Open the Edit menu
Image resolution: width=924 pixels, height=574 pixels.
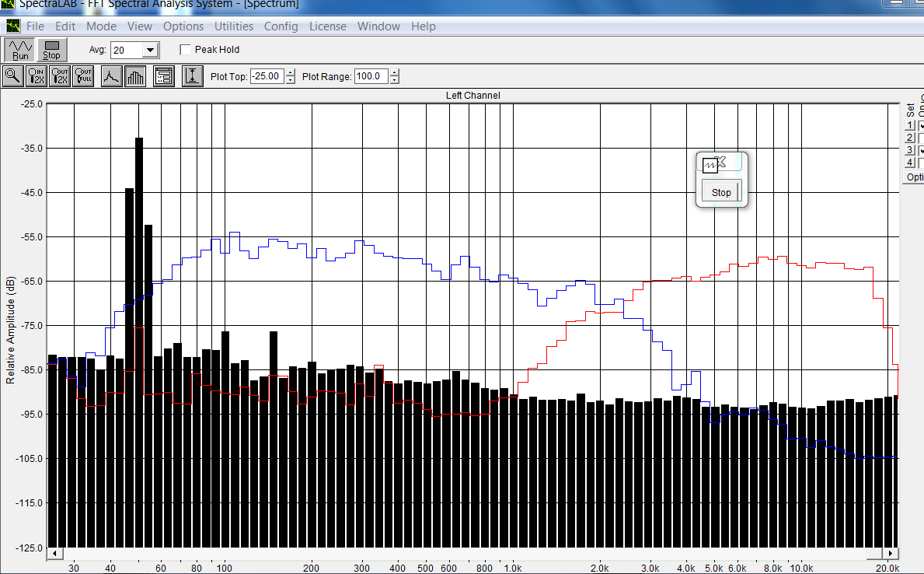(x=65, y=26)
